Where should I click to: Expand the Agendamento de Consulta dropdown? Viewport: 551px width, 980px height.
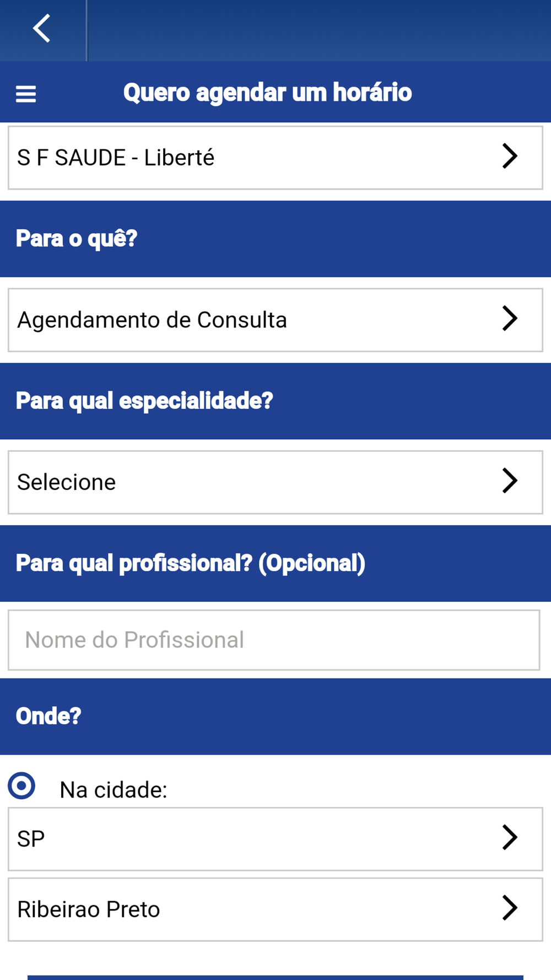[x=275, y=320]
